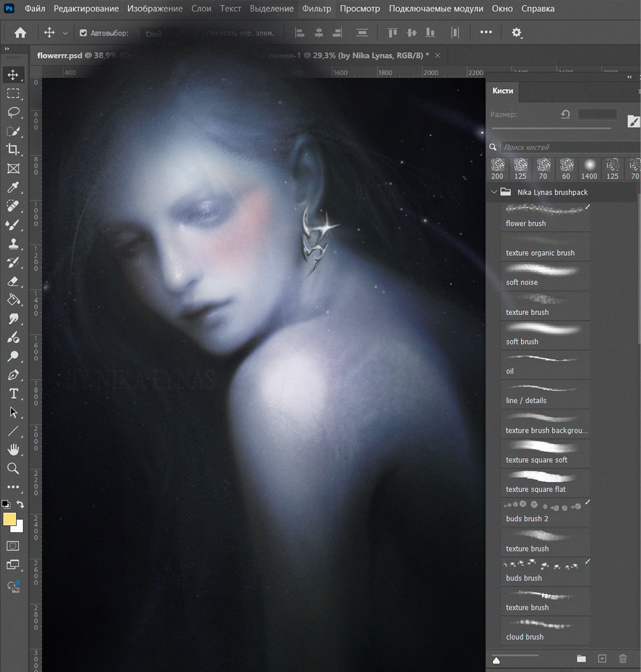The height and width of the screenshot is (672, 641).
Task: Open the three-dots more align options
Action: [x=486, y=32]
